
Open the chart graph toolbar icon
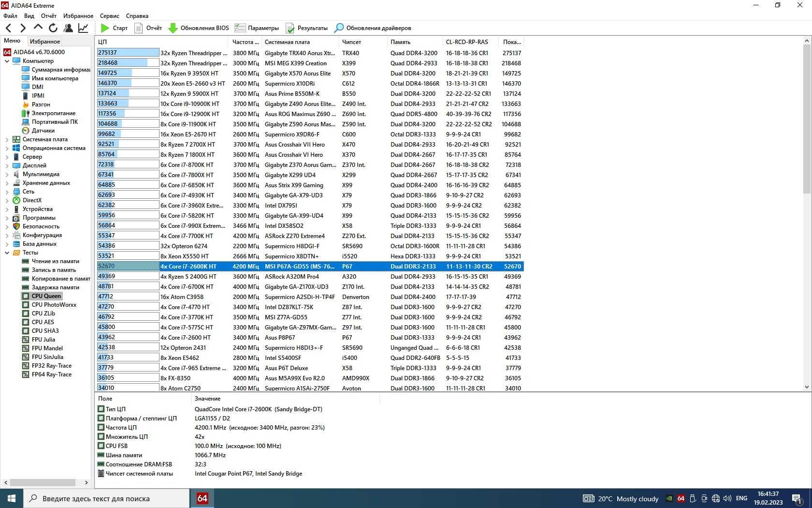[x=83, y=28]
